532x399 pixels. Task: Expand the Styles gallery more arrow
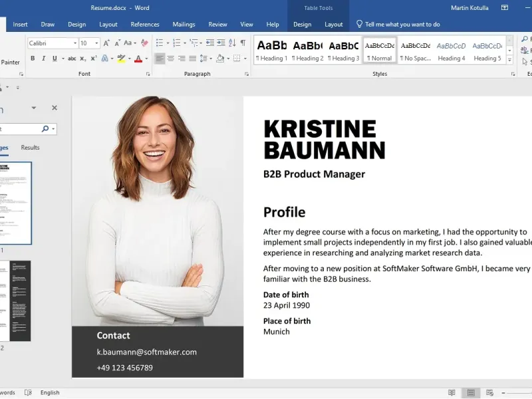click(x=510, y=59)
